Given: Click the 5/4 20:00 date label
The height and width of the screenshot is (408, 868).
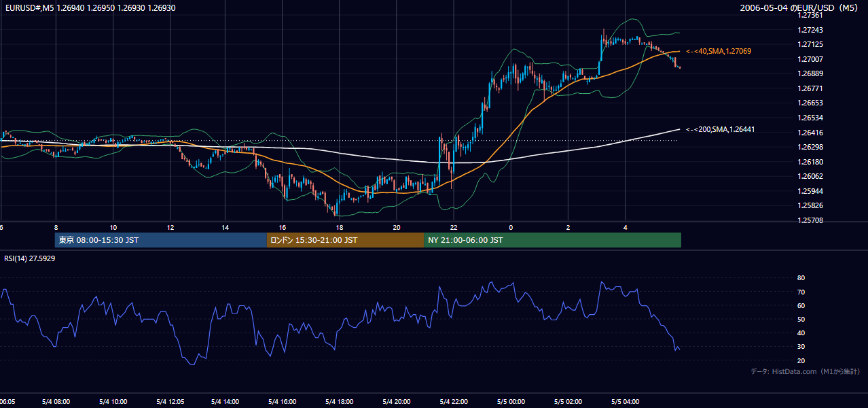Looking at the screenshot, I should [x=397, y=402].
